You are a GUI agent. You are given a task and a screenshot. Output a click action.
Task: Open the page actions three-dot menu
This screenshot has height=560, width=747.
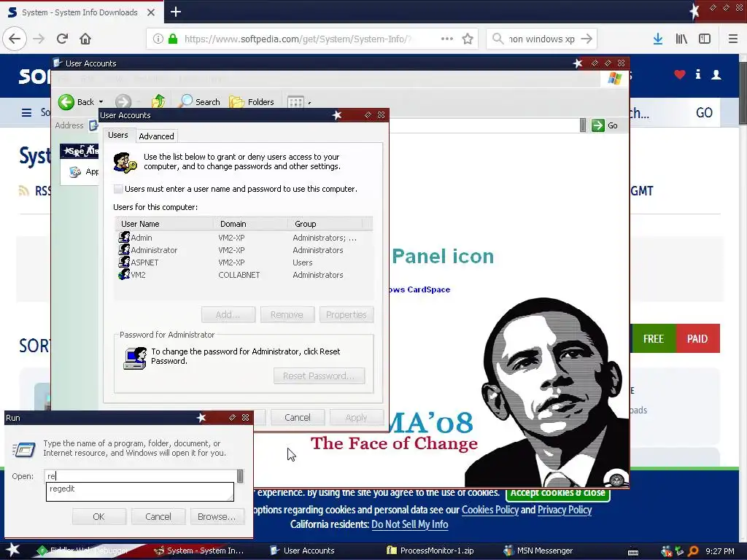447,39
